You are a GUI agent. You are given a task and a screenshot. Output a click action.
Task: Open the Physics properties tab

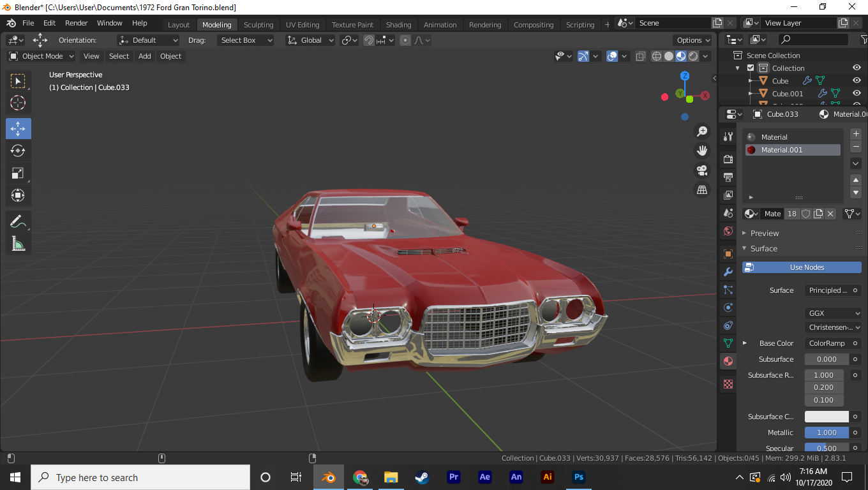coord(728,308)
